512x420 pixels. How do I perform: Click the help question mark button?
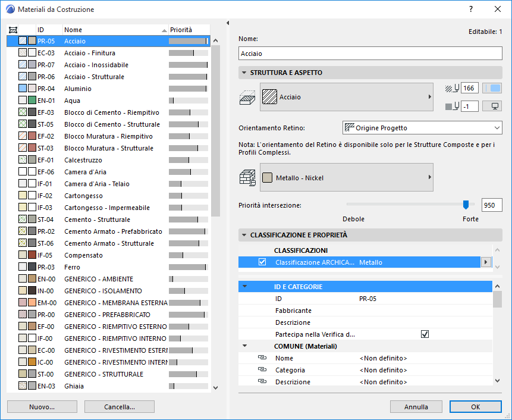point(471,9)
